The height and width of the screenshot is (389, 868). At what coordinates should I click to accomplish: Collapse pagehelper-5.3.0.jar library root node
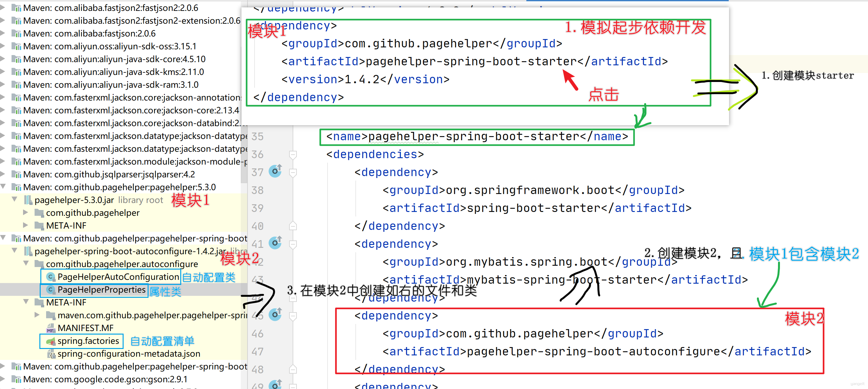14,199
